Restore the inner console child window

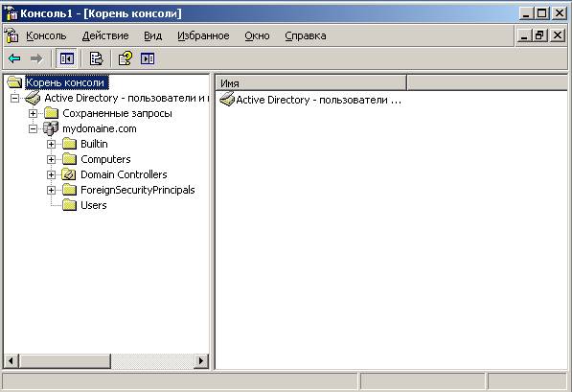click(539, 35)
